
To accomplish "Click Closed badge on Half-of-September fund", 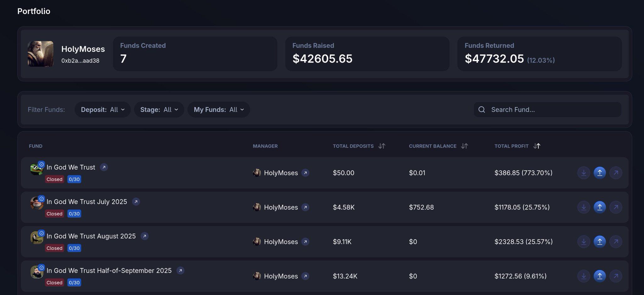I will 54,282.
